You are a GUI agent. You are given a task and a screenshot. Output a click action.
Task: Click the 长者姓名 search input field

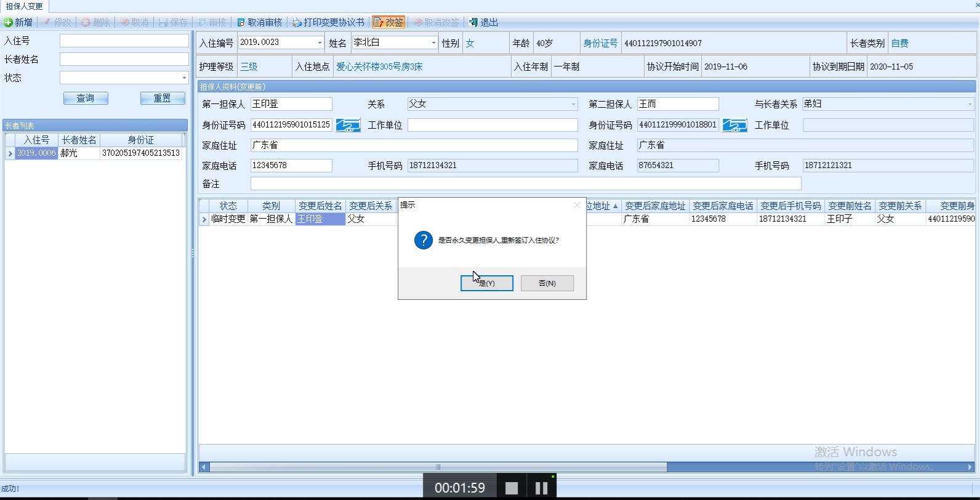pos(124,59)
